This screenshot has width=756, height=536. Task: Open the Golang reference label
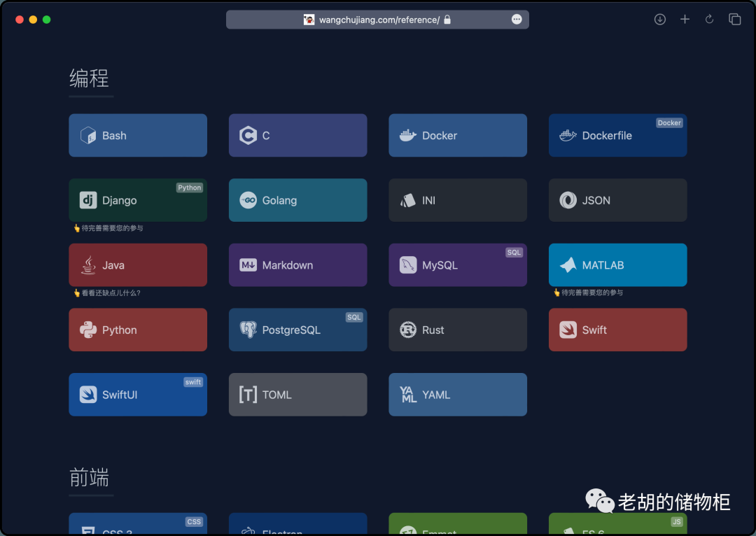[279, 201]
